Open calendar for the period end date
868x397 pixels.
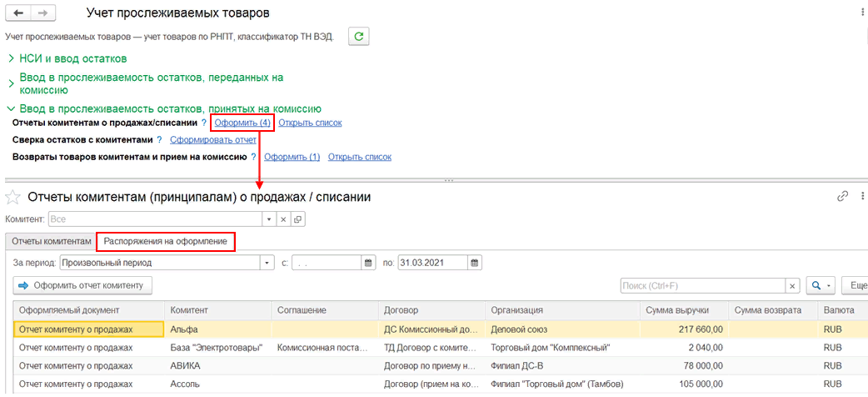point(474,263)
